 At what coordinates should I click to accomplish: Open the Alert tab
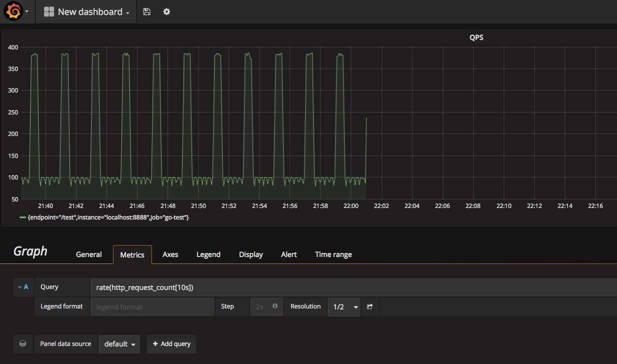(x=288, y=254)
